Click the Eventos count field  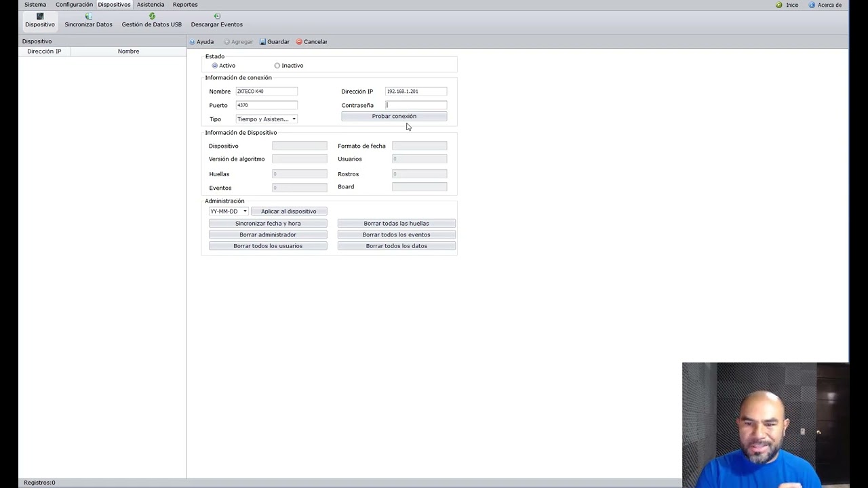[x=300, y=188]
